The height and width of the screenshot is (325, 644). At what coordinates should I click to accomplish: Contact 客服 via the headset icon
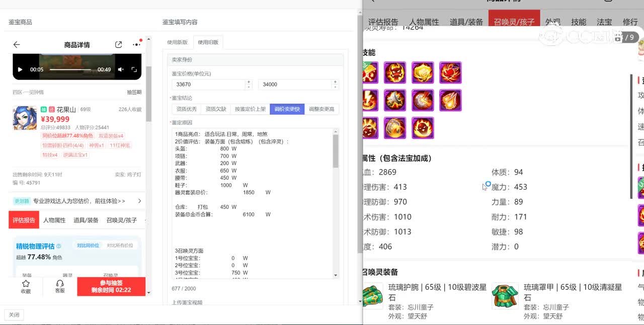[60, 287]
